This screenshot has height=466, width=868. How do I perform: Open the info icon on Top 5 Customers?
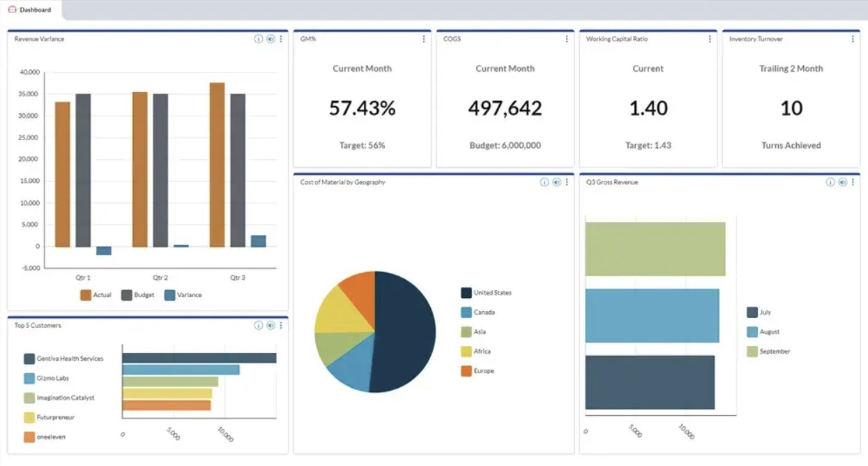(257, 325)
